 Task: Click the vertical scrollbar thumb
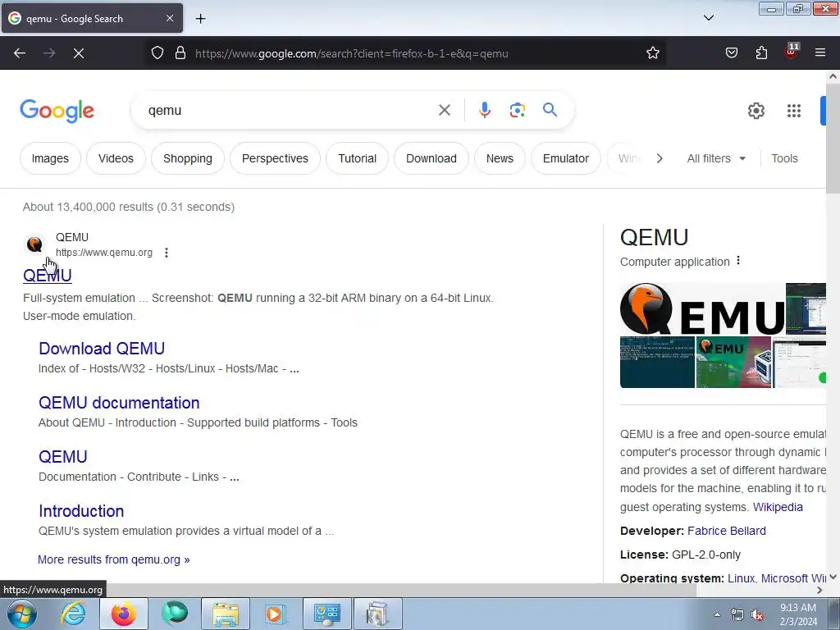pyautogui.click(x=833, y=138)
